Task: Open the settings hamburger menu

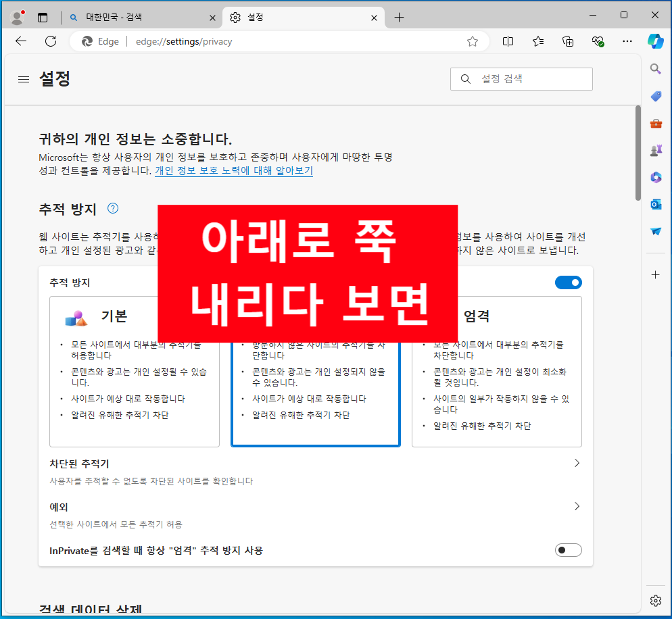Action: 24,79
